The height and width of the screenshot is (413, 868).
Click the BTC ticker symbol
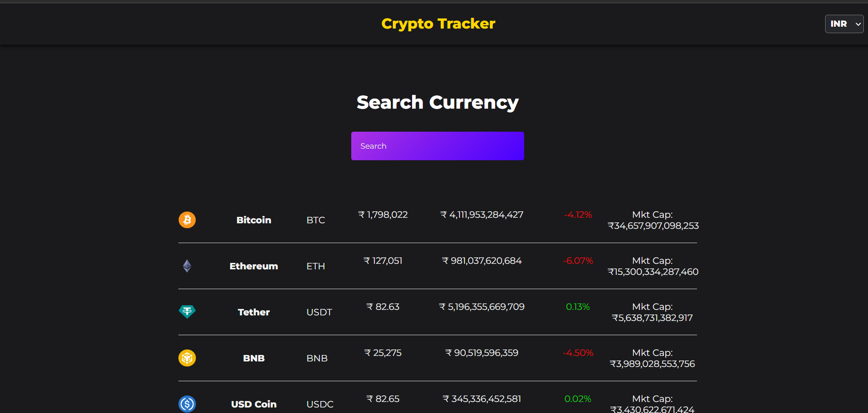(x=316, y=220)
